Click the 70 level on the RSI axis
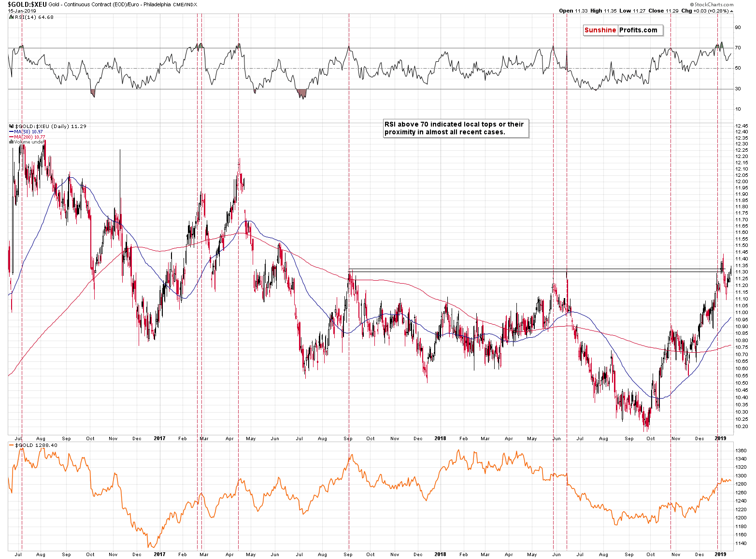This screenshot has height=559, width=756. pos(738,48)
